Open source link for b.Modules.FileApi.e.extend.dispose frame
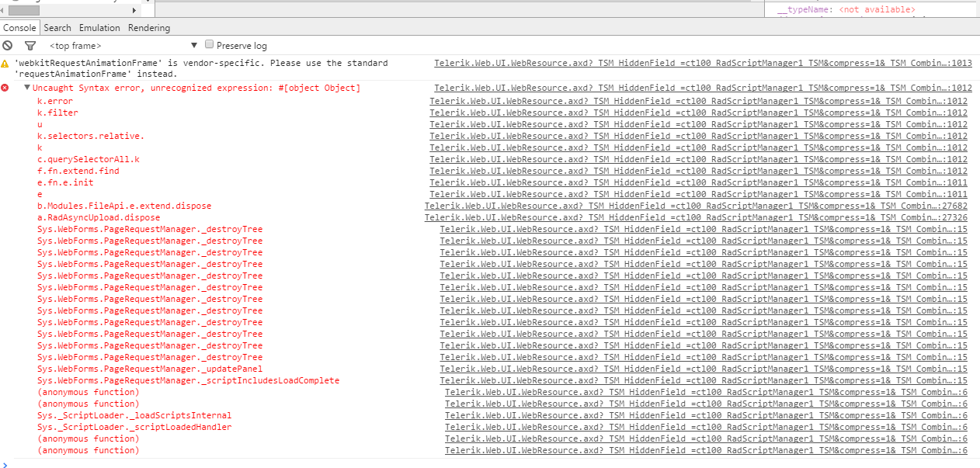This screenshot has width=980, height=468. 696,206
